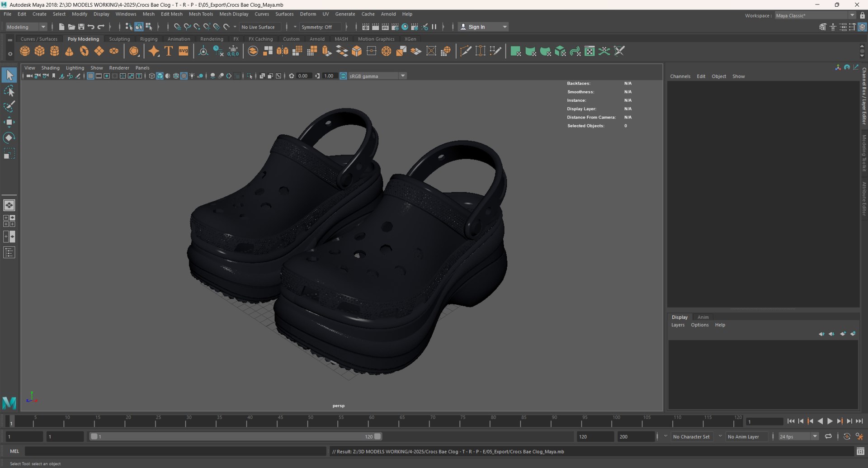Open the Outliner panel layout icon
The image size is (868, 468).
pos(9,252)
